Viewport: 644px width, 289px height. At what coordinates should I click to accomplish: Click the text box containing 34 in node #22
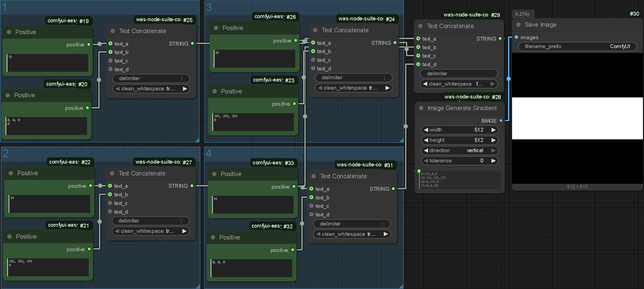[x=49, y=204]
